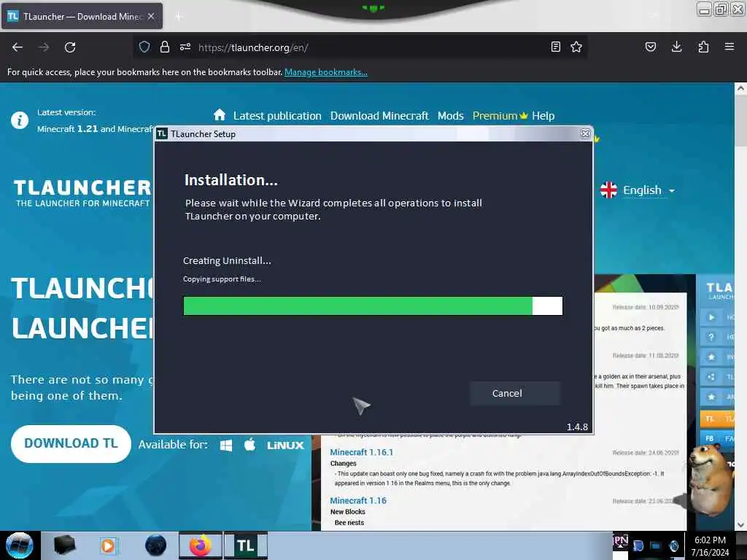This screenshot has height=560, width=747.
Task: Open media player taskbar icon
Action: [x=108, y=545]
